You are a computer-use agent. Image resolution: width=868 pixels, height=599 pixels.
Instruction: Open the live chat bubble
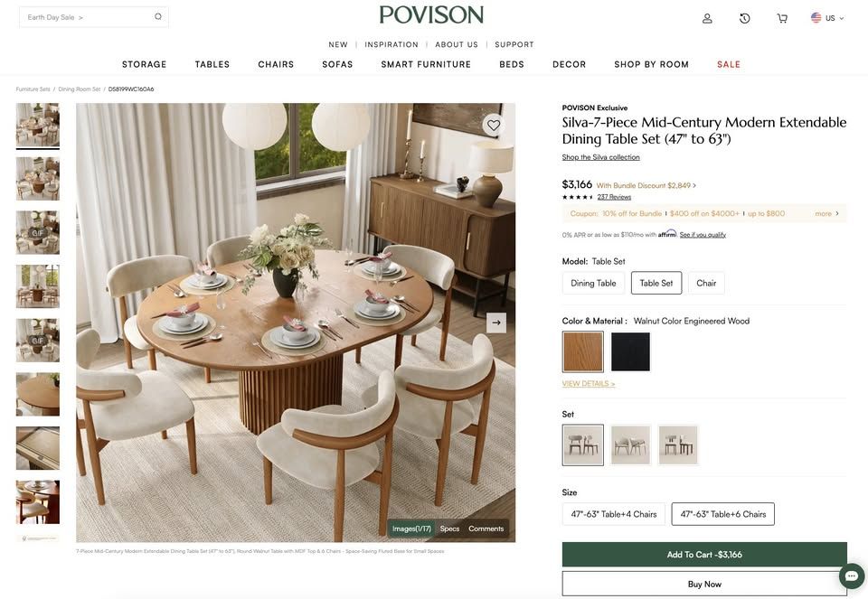point(852,576)
